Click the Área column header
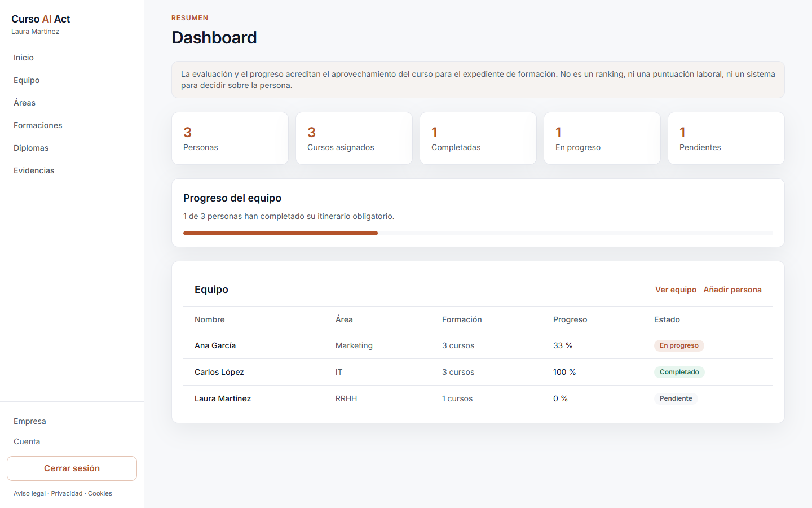 point(344,319)
